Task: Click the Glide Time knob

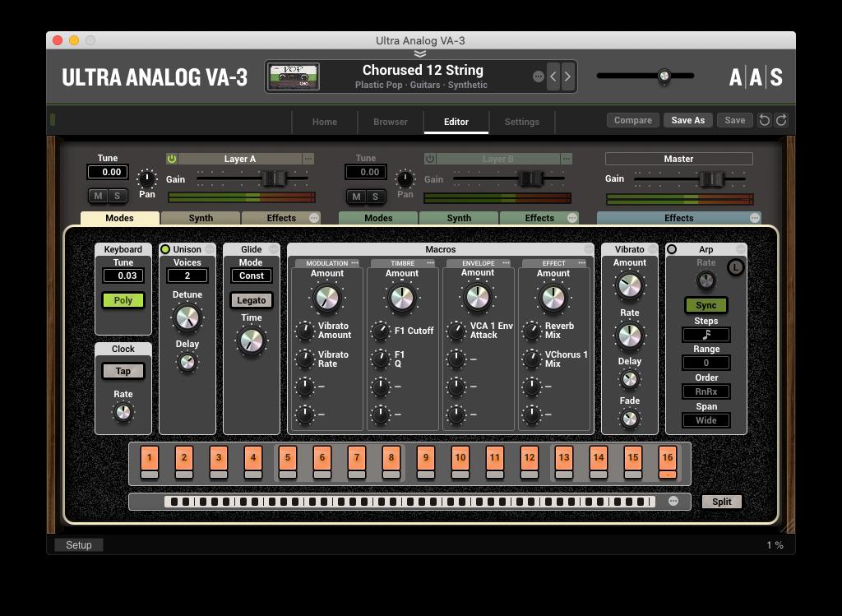Action: pos(252,340)
